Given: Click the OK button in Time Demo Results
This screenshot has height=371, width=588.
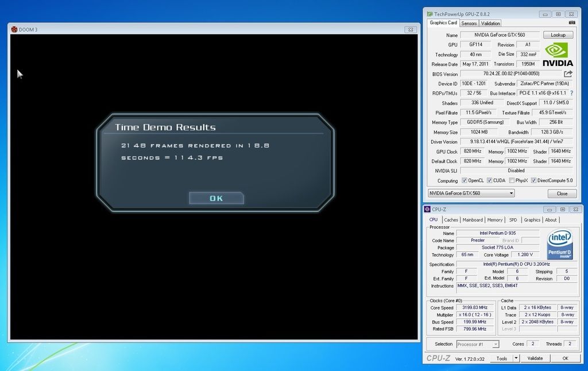Looking at the screenshot, I should click(216, 198).
